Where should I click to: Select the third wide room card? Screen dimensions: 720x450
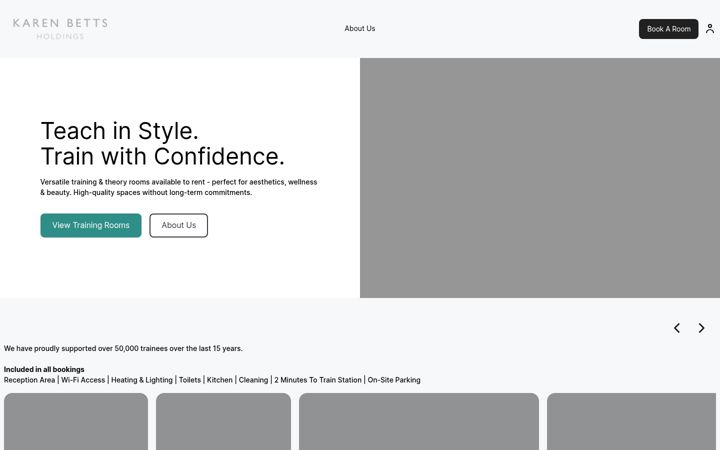(419, 422)
